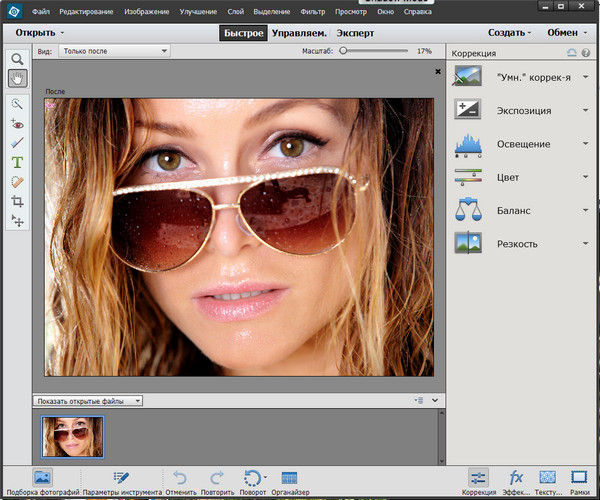Image resolution: width=600 pixels, height=500 pixels.
Task: Click the Открыть button
Action: tap(36, 32)
